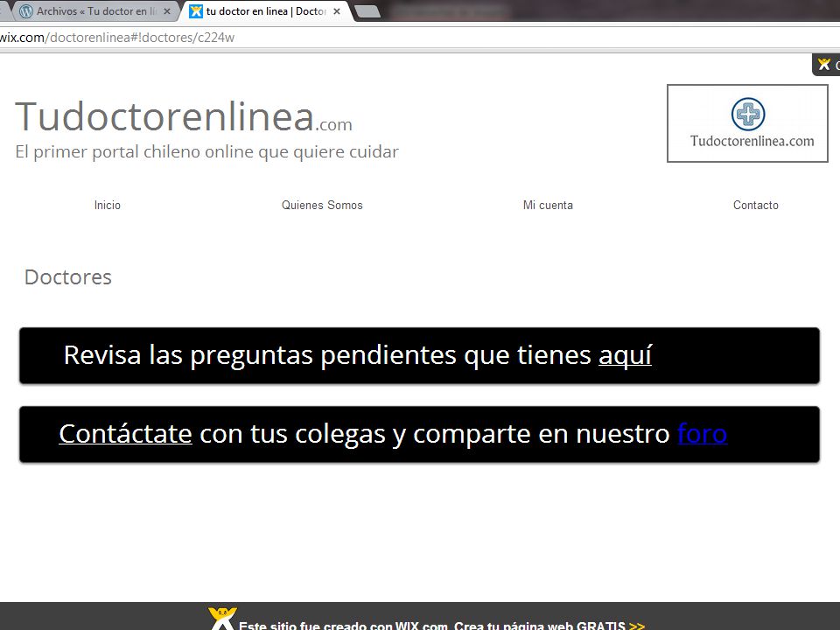
Task: Open a new browser tab
Action: pyautogui.click(x=367, y=11)
